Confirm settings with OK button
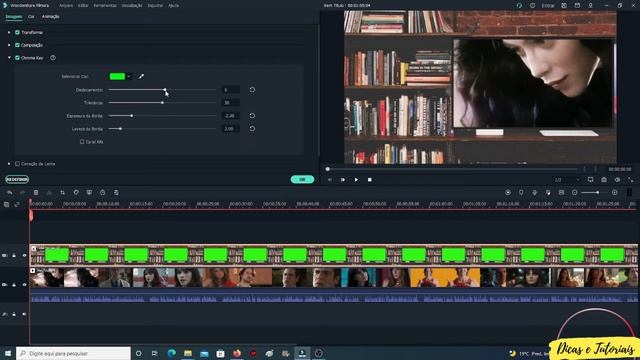The width and height of the screenshot is (640, 360). pos(302,179)
